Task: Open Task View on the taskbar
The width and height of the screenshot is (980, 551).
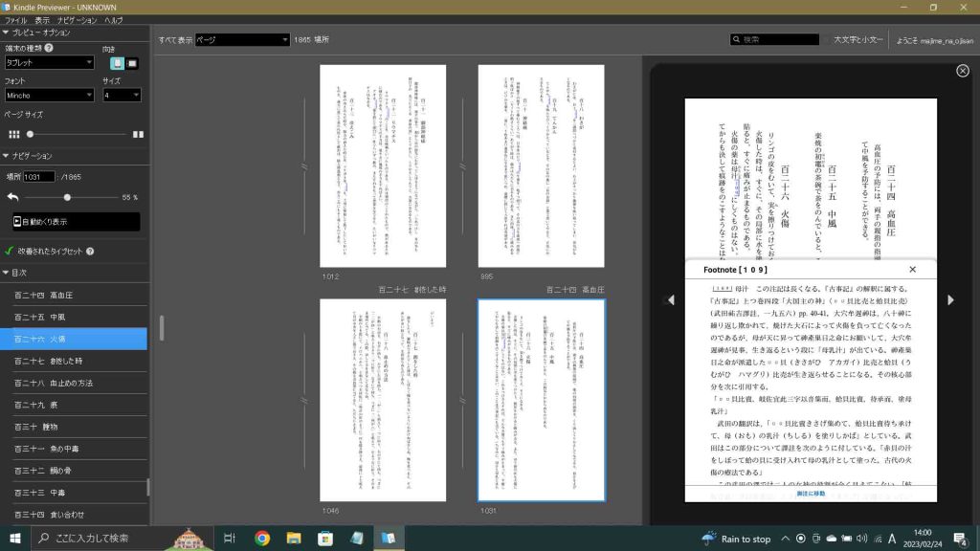Action: point(230,538)
